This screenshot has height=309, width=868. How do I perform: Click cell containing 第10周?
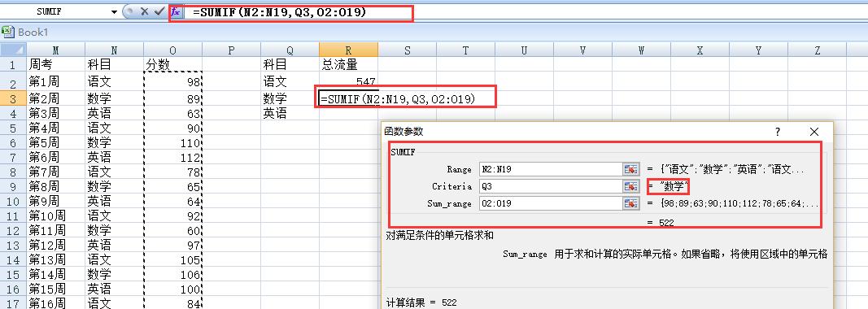pos(55,215)
